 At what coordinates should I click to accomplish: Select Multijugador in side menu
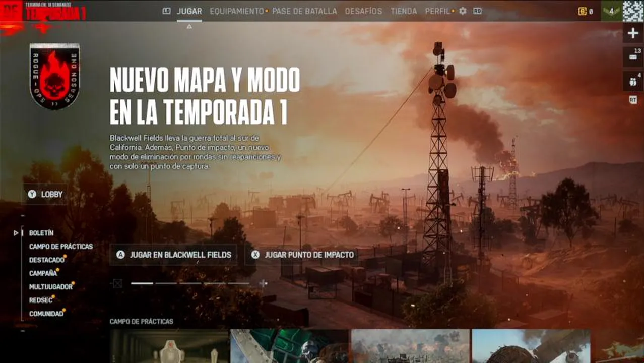click(51, 286)
